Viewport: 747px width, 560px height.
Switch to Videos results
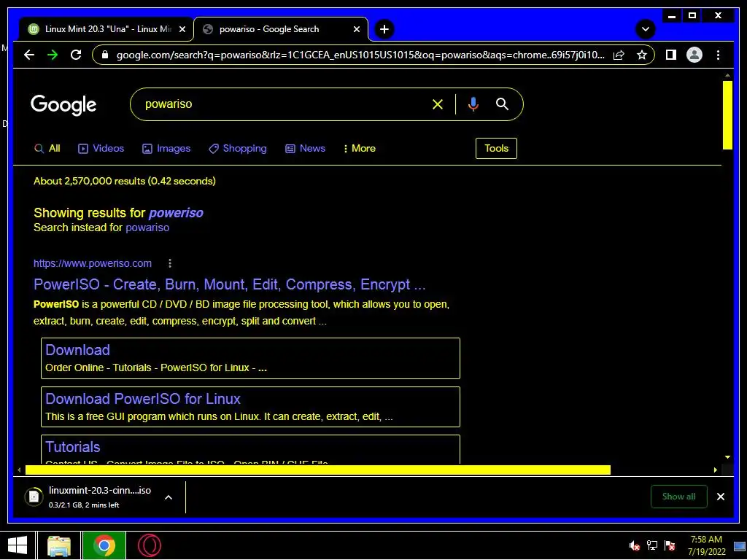click(x=101, y=149)
